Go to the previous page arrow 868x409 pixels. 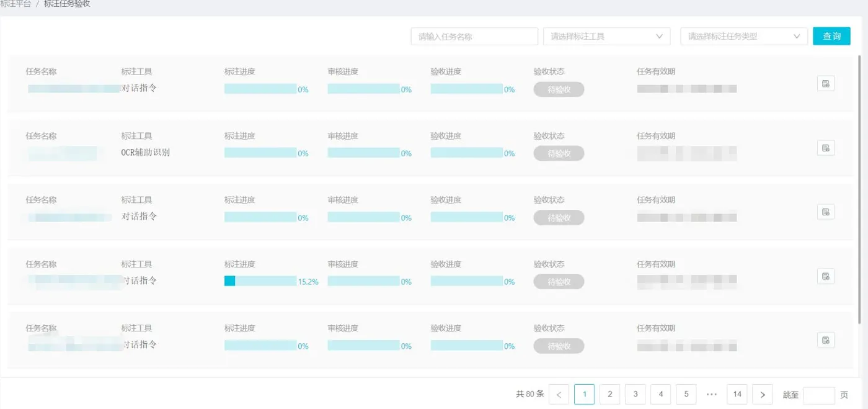[x=559, y=394]
